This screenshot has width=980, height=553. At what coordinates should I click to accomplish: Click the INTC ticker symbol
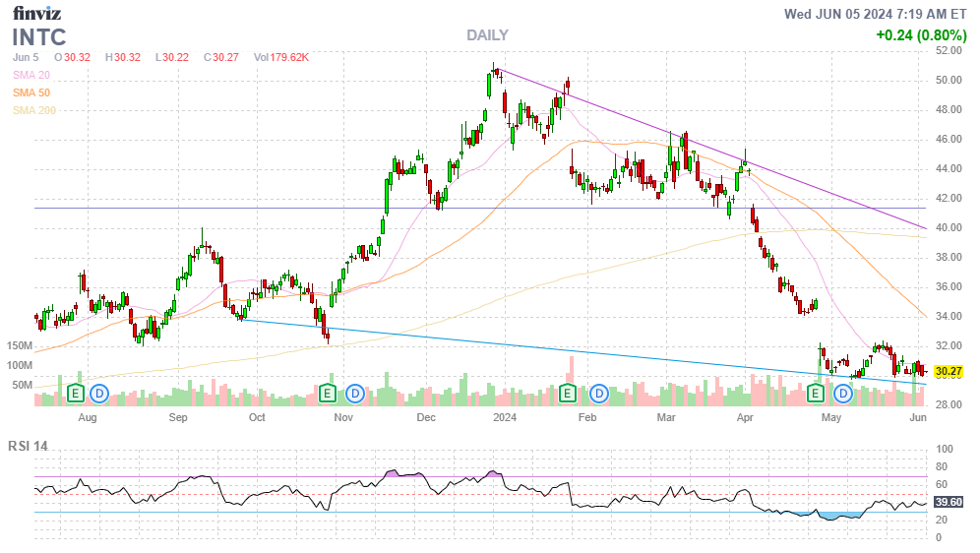(x=39, y=37)
